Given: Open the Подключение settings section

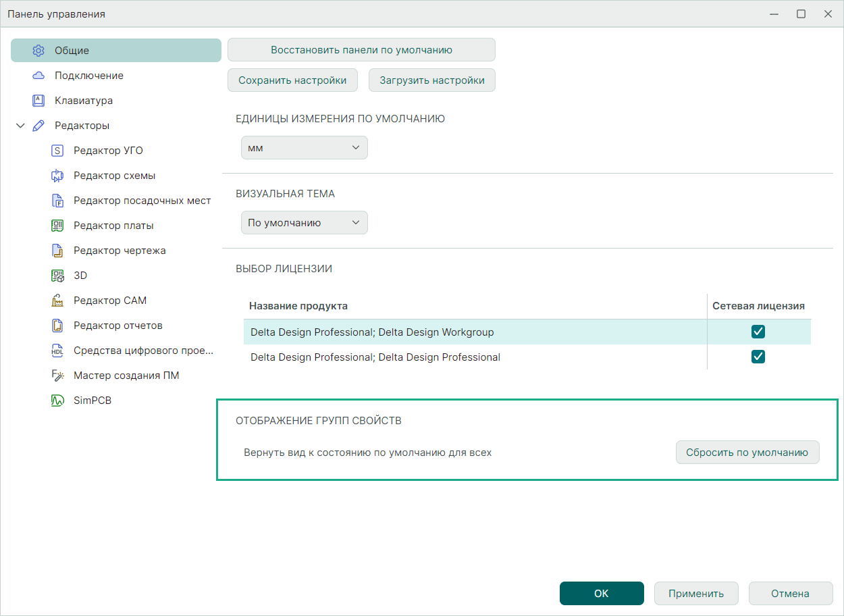Looking at the screenshot, I should [x=89, y=76].
